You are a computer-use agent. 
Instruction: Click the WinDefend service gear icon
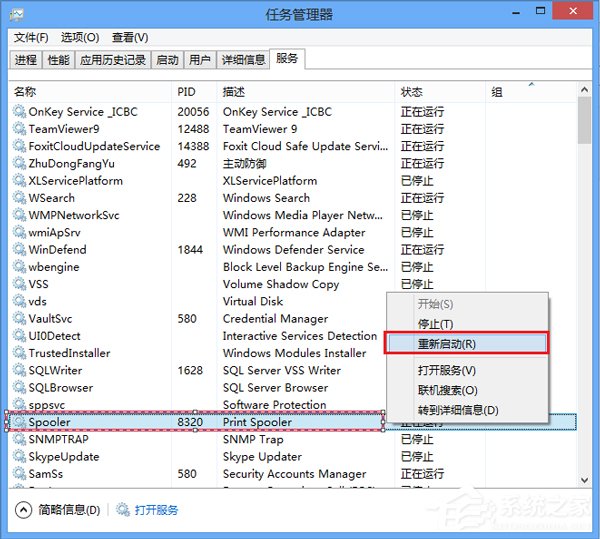[20, 249]
